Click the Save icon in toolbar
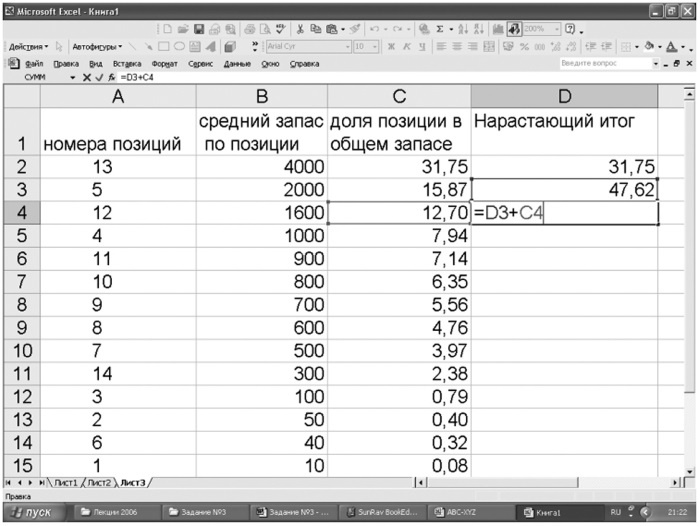This screenshot has width=700, height=526. (x=198, y=30)
